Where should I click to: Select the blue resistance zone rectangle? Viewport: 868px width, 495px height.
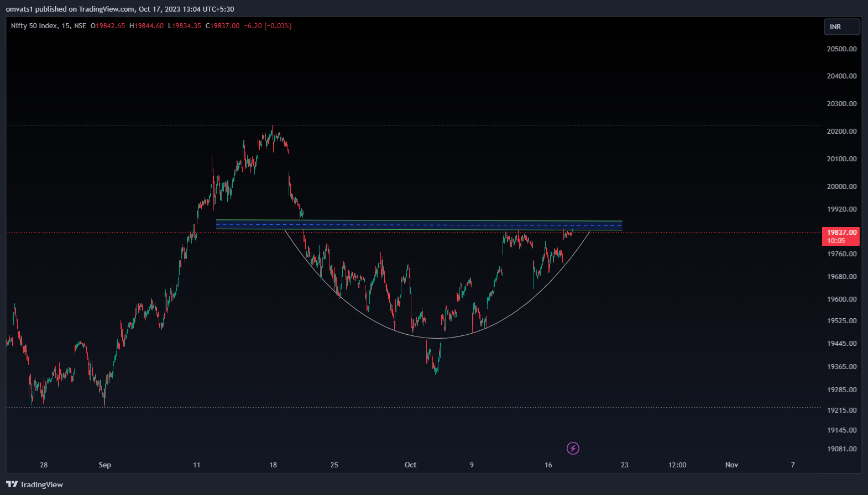coord(419,225)
